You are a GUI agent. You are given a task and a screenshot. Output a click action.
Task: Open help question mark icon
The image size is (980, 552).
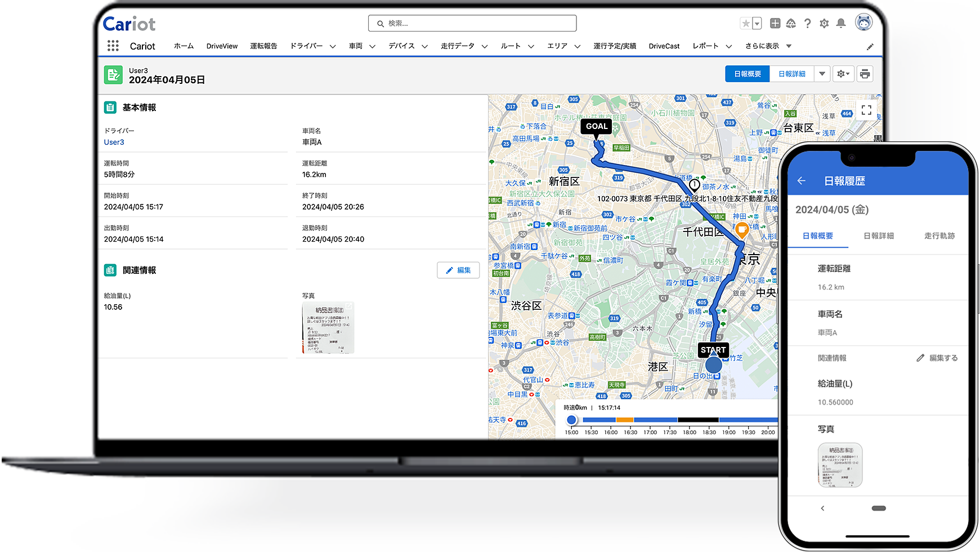(x=808, y=23)
